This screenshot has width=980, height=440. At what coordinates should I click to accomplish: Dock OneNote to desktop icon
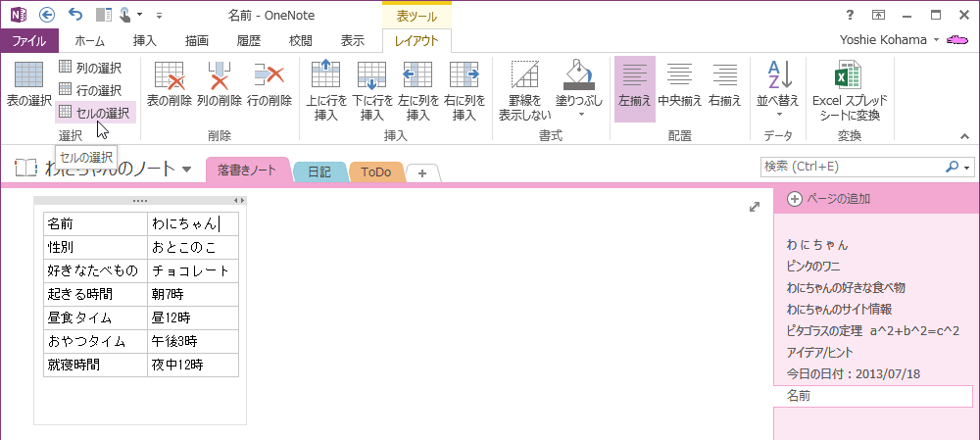pos(103,15)
